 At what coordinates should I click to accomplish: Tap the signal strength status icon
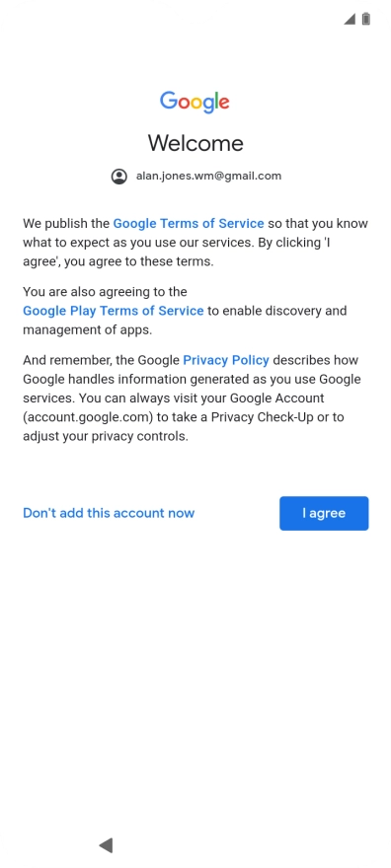(350, 19)
